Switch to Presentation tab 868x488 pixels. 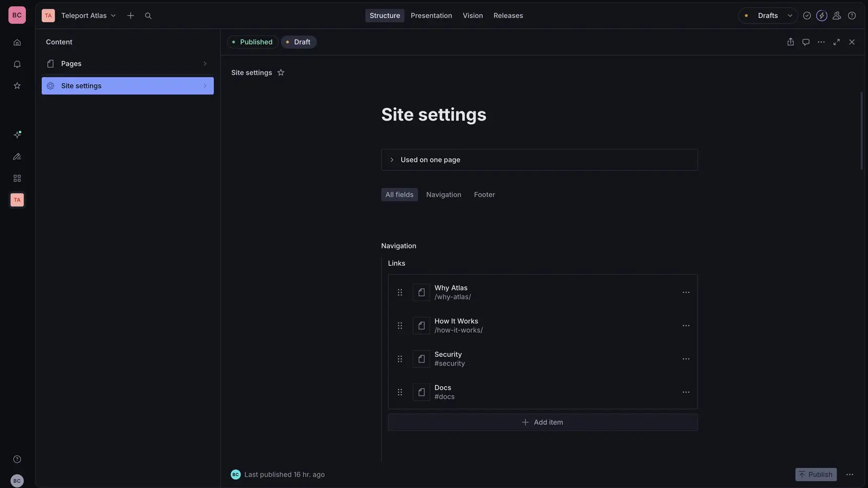coord(431,16)
